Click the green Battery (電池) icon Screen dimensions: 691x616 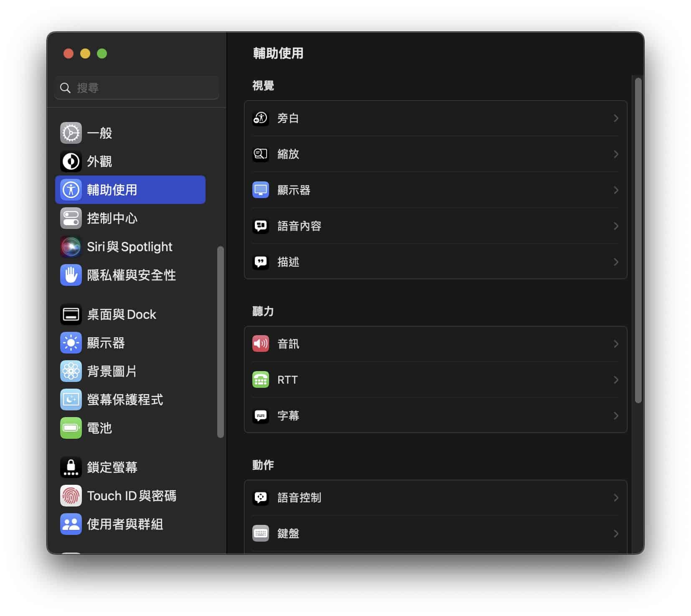[71, 428]
